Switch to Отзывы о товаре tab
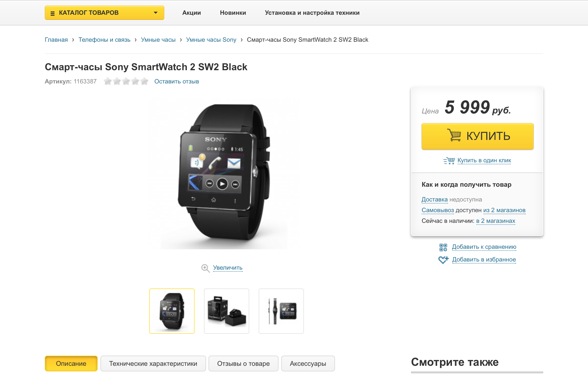Image resolution: width=588 pixels, height=378 pixels. click(243, 364)
